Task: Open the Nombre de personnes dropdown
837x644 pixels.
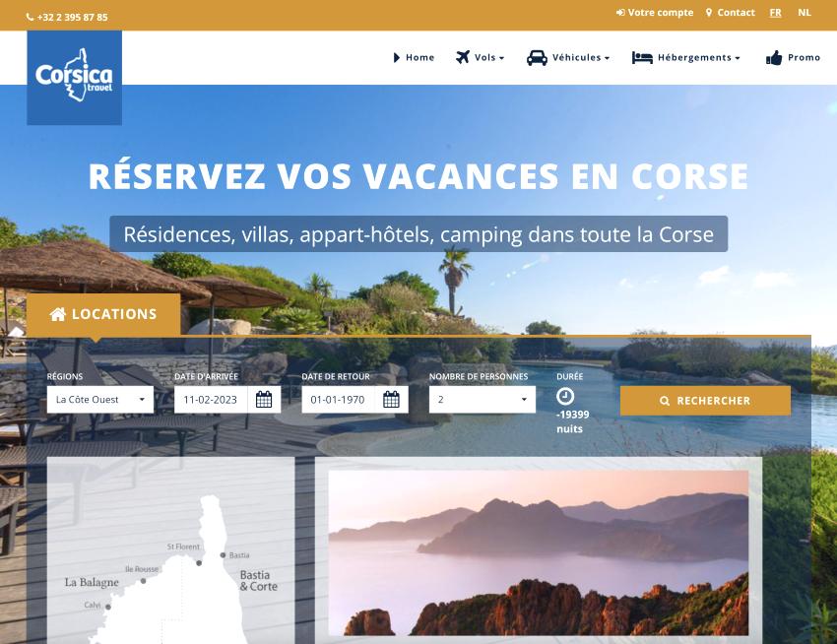Action: (482, 400)
